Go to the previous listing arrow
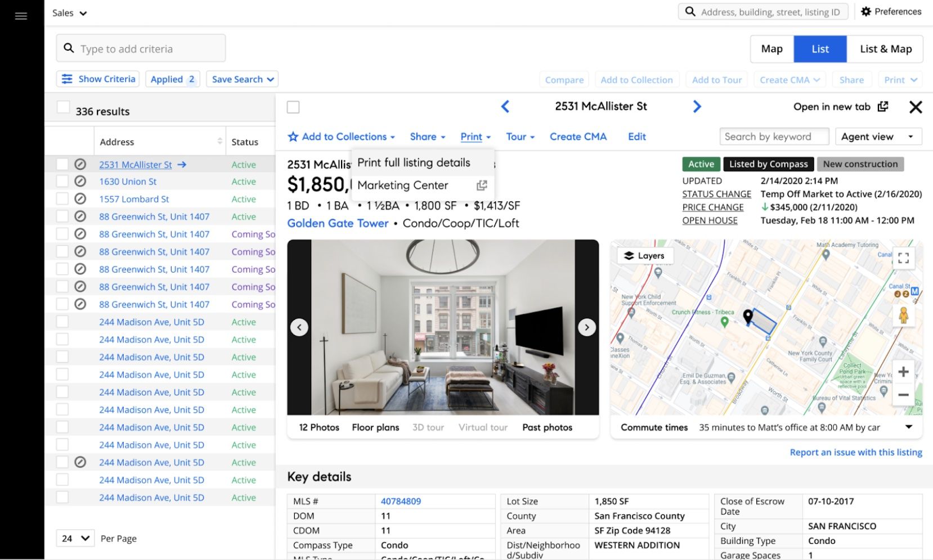Image resolution: width=933 pixels, height=560 pixels. pyautogui.click(x=505, y=106)
